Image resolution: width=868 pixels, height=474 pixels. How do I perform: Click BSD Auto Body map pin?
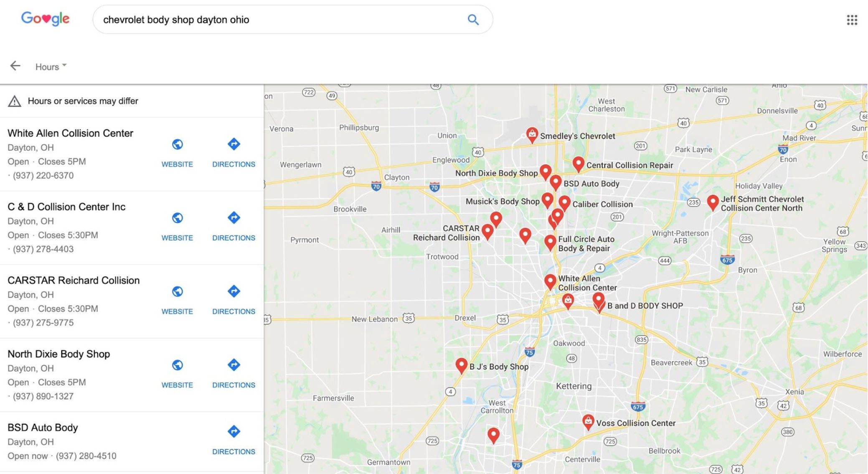[555, 183]
